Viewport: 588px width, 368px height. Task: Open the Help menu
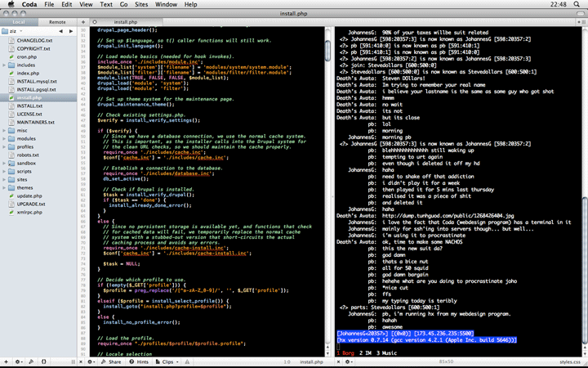pos(190,4)
